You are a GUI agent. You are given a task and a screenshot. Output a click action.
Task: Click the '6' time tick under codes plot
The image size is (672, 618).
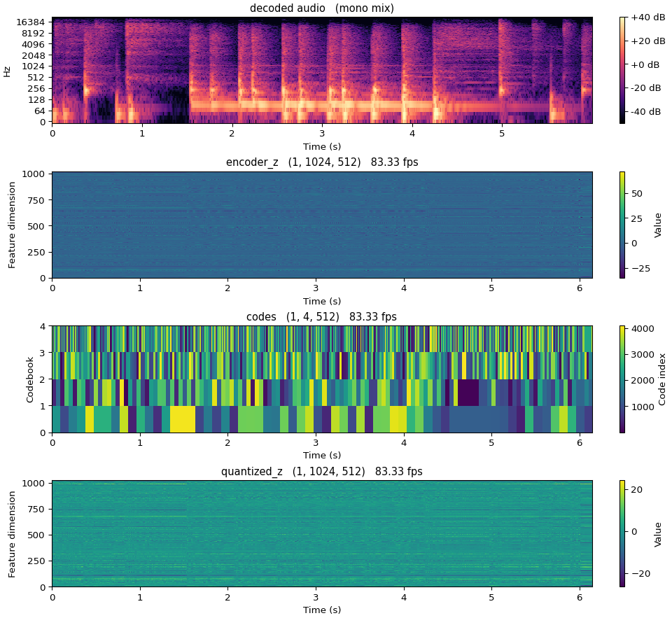[580, 443]
